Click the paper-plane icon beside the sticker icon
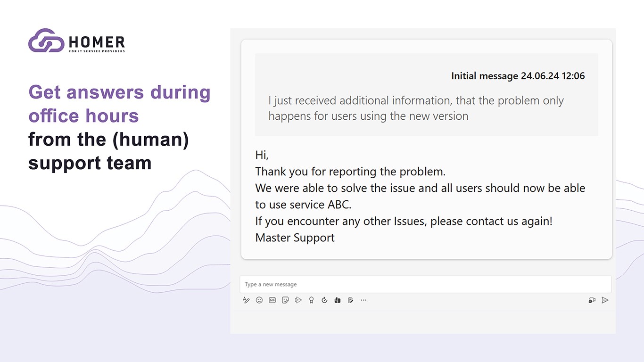The height and width of the screenshot is (362, 644). (298, 300)
